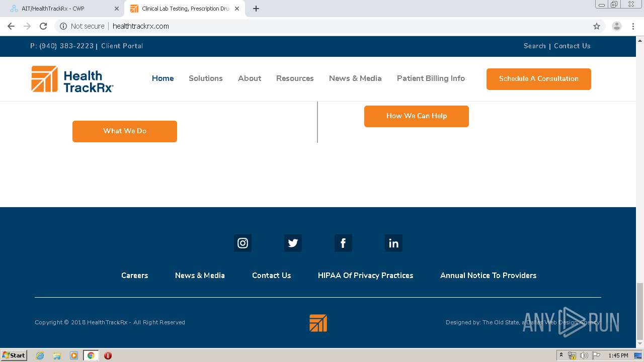This screenshot has height=362, width=644.
Task: Click Chrome icon in taskbar
Action: point(91,355)
